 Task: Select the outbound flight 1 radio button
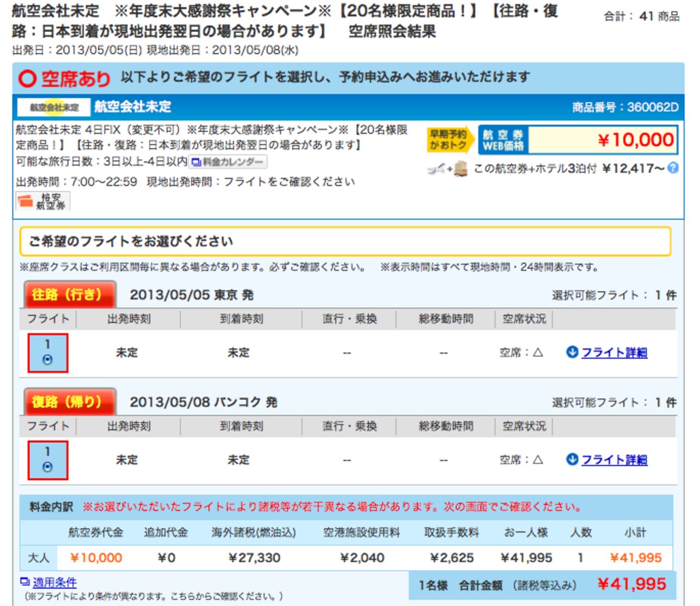click(48, 360)
